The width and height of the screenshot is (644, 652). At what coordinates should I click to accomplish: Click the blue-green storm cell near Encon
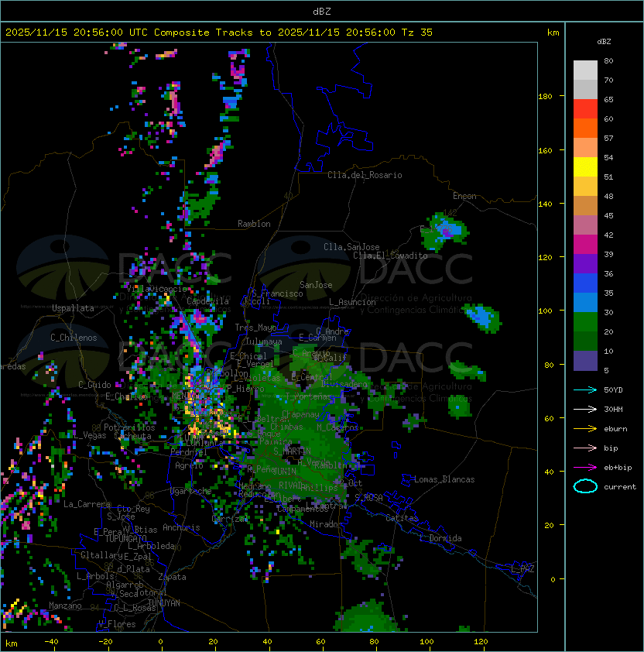click(445, 231)
